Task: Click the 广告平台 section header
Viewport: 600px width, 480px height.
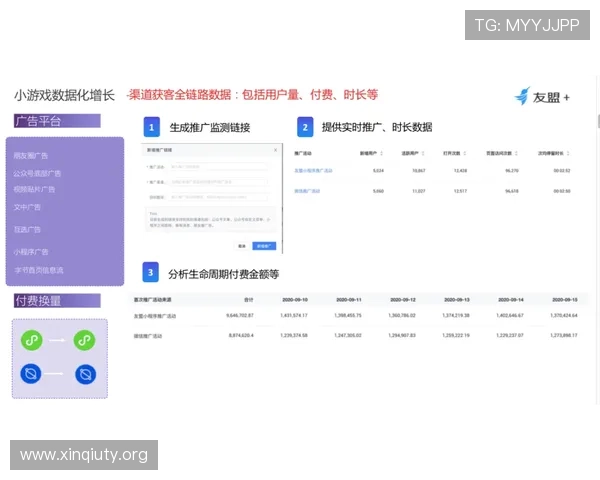Action: (x=57, y=121)
